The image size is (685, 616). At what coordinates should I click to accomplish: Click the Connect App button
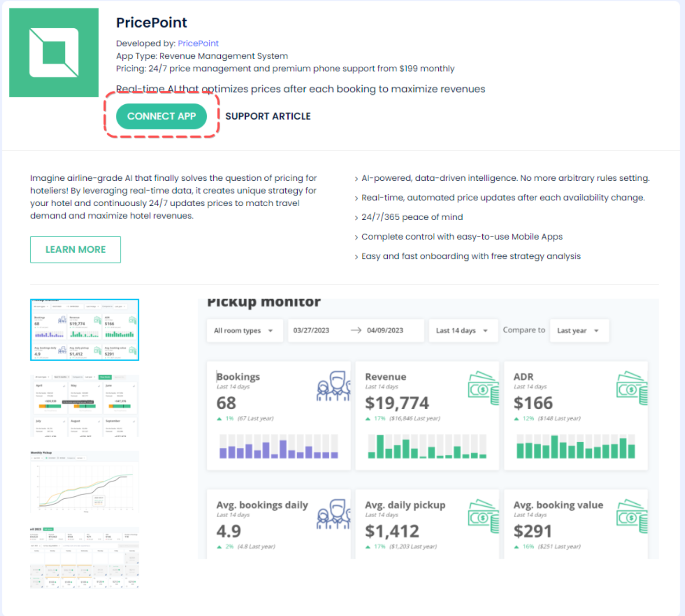161,116
